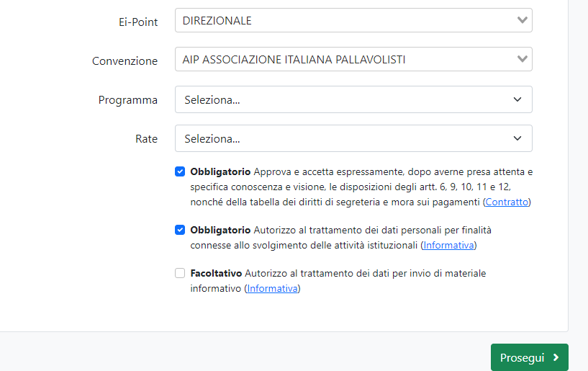Uncheck the Obbligatorio contract terms checkbox

tap(180, 171)
